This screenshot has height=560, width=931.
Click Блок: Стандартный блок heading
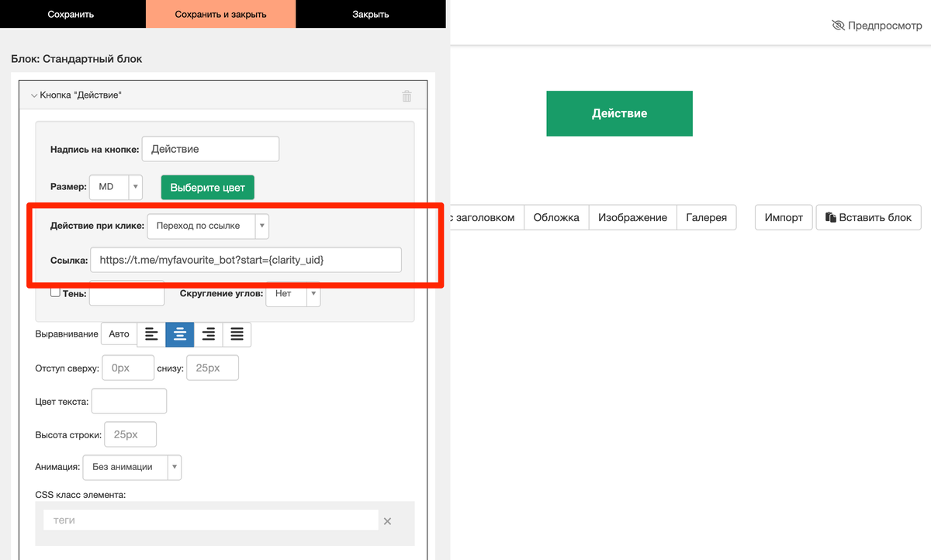[77, 59]
